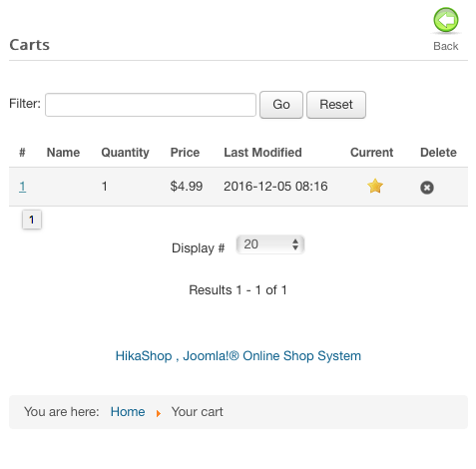Click the green Back arrow icon
This screenshot has height=469, width=476.
(446, 20)
